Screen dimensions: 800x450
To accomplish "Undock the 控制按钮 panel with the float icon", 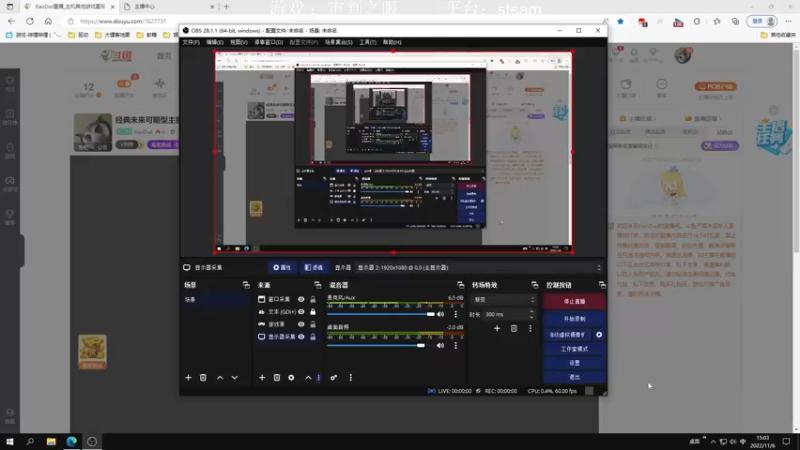I will (x=602, y=285).
